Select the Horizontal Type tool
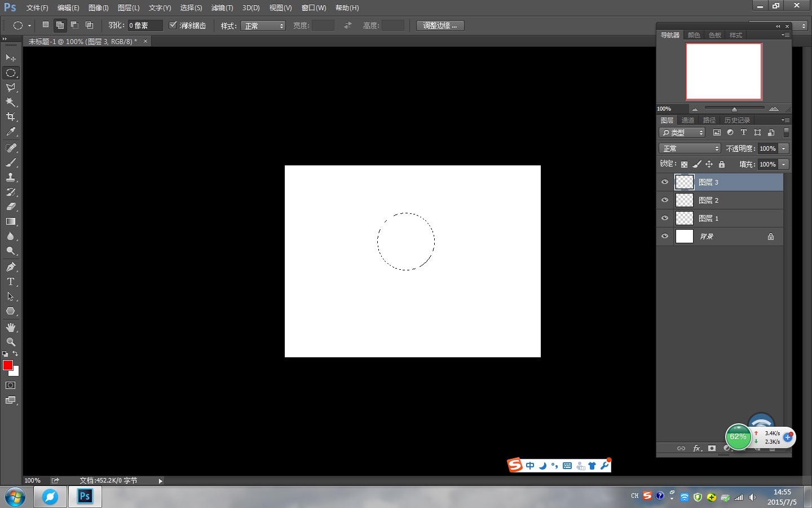This screenshot has height=508, width=812. point(11,282)
